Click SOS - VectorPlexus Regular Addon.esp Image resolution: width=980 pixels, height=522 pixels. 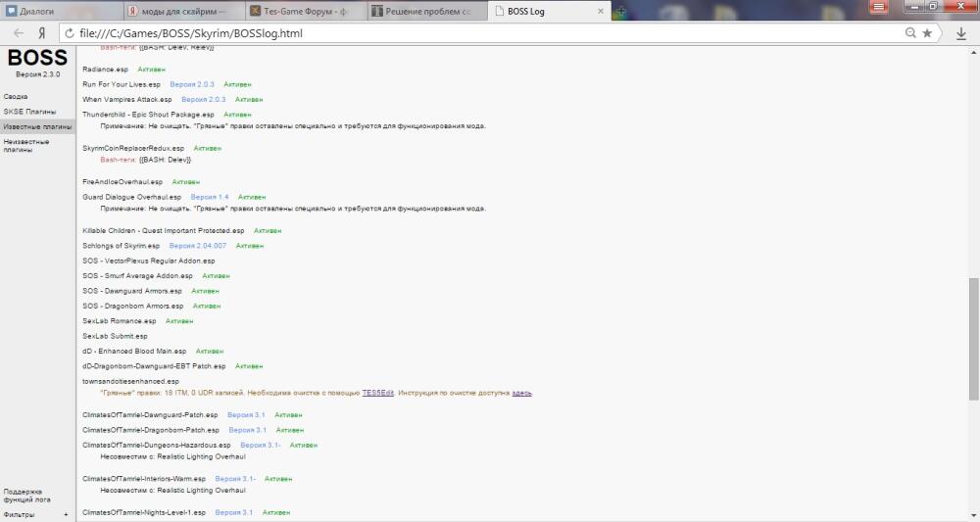pyautogui.click(x=149, y=261)
